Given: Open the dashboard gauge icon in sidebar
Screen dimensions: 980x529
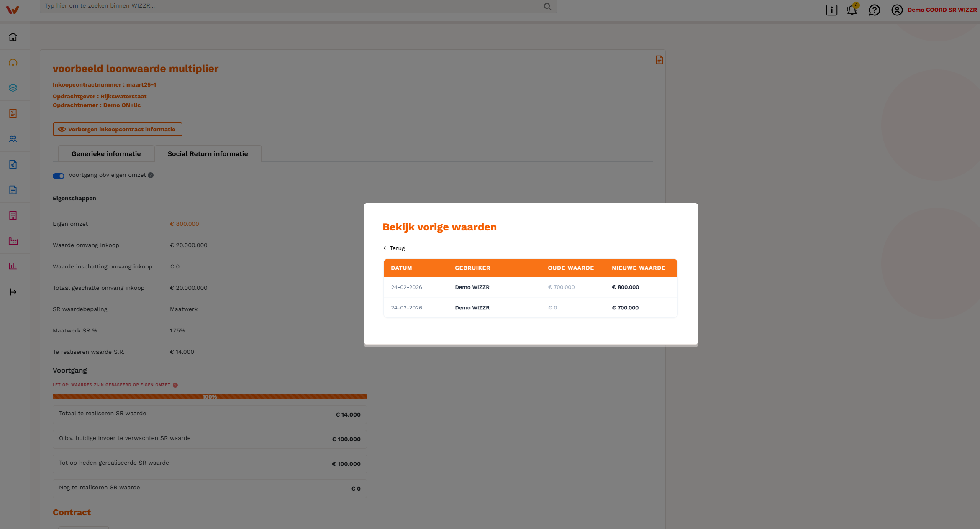Looking at the screenshot, I should [x=13, y=63].
